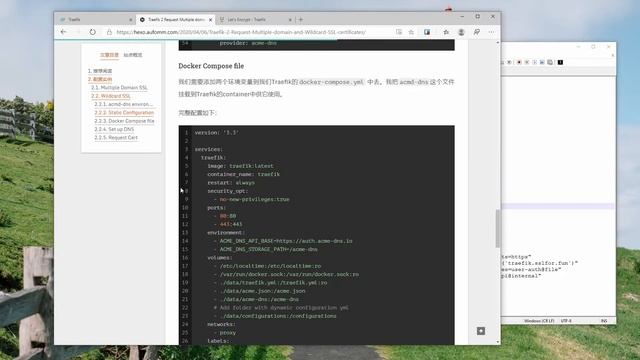Open the favorites list button
The image size is (640, 360).
tap(446, 32)
